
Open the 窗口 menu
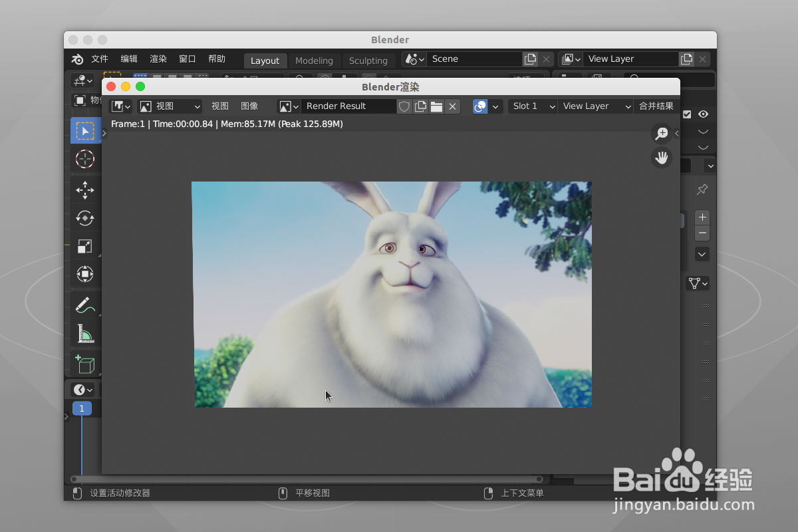tap(188, 59)
